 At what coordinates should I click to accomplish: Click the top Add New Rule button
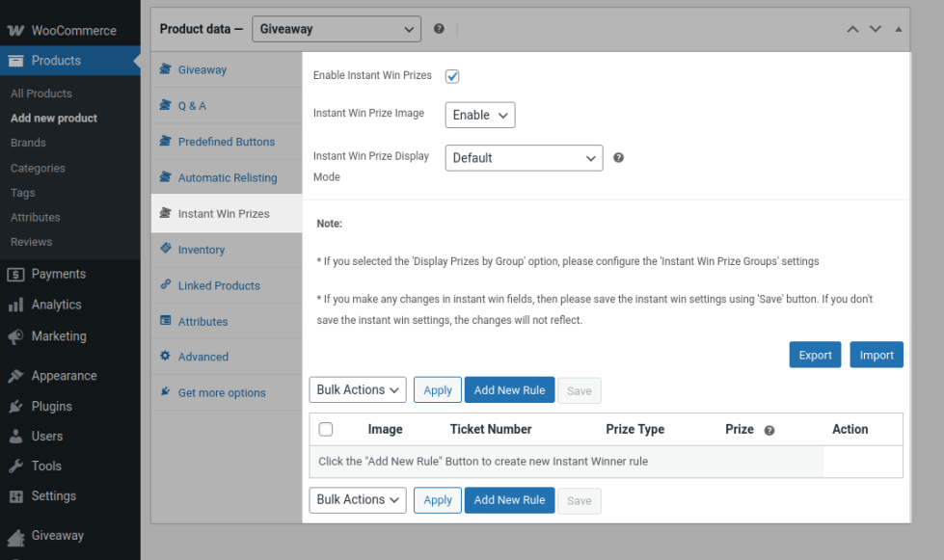pyautogui.click(x=509, y=389)
